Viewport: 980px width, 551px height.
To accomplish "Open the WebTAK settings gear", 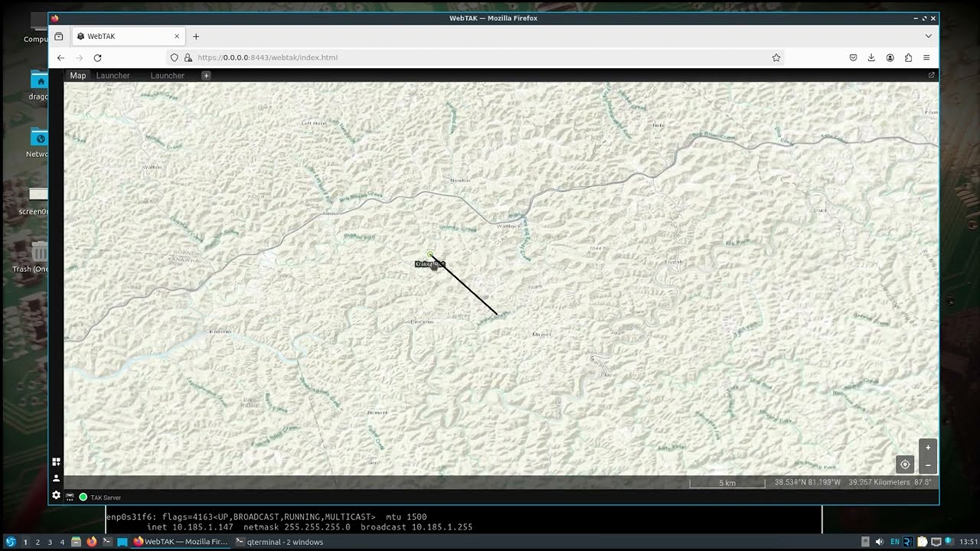I will tap(56, 495).
